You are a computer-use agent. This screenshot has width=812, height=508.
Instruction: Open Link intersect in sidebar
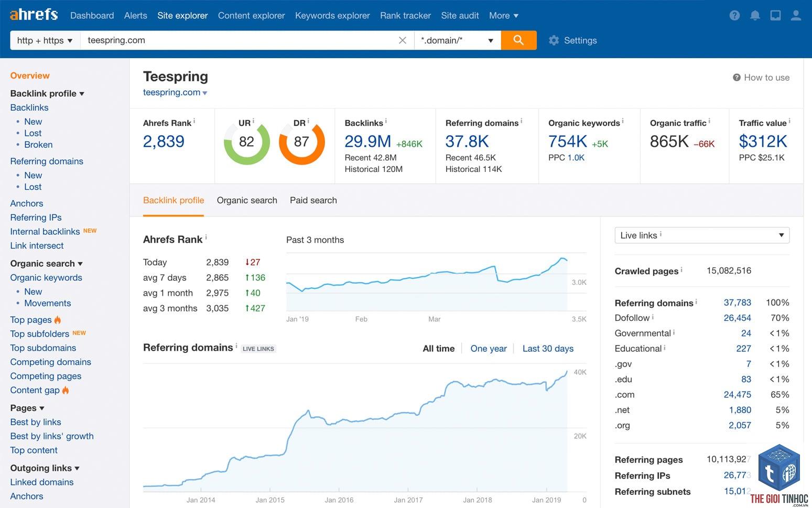[37, 245]
